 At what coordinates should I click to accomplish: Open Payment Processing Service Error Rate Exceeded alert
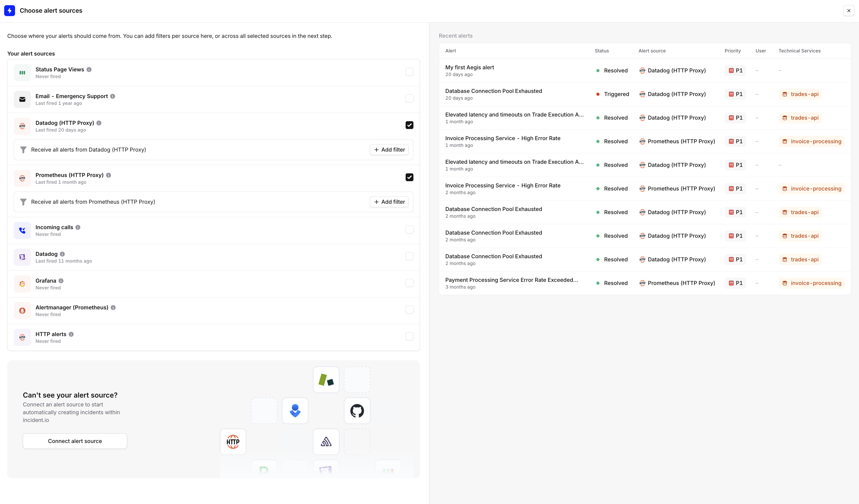point(645,283)
